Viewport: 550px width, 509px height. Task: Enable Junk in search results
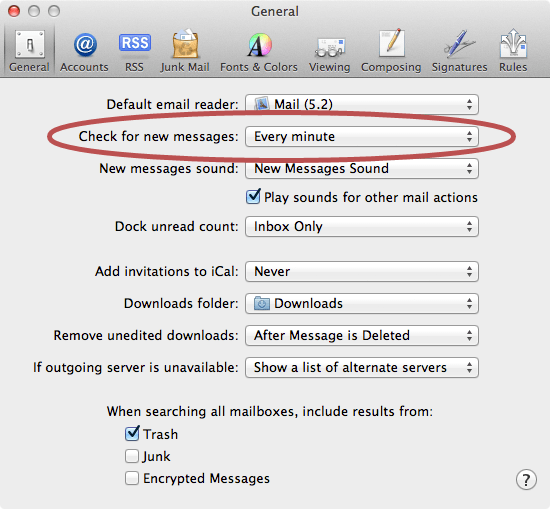tap(132, 456)
